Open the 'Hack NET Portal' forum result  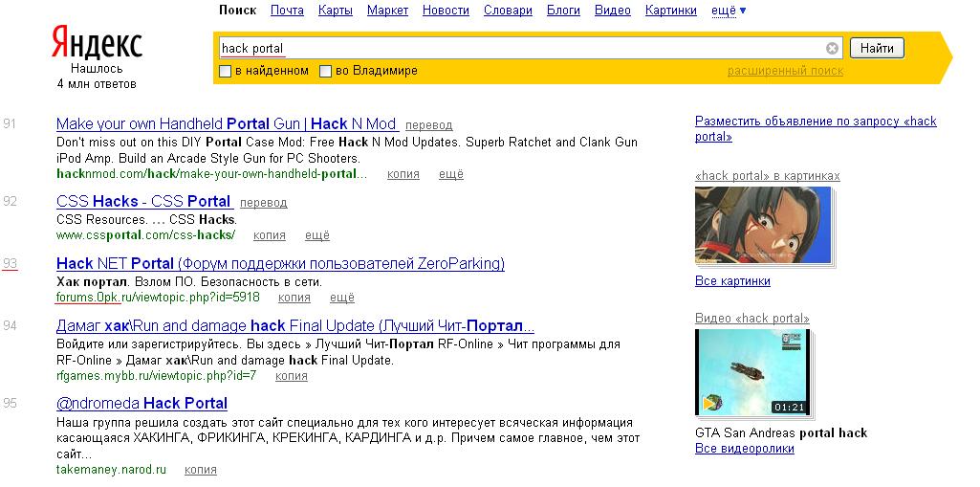pos(280,264)
